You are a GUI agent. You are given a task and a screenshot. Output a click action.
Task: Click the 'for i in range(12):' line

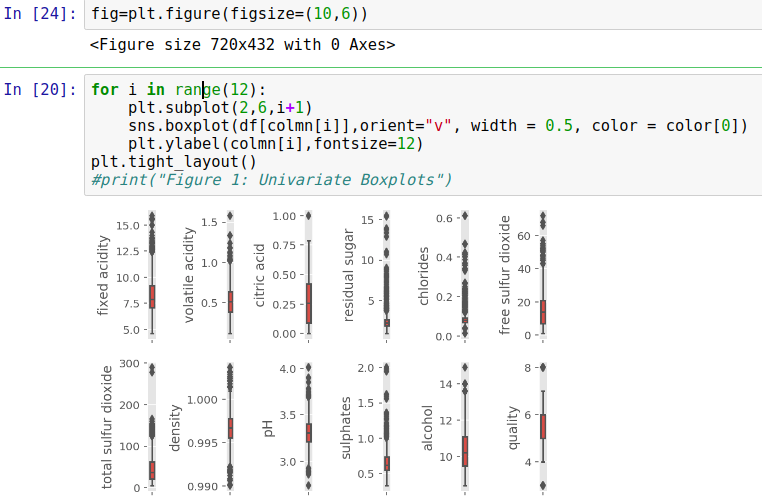(x=179, y=89)
